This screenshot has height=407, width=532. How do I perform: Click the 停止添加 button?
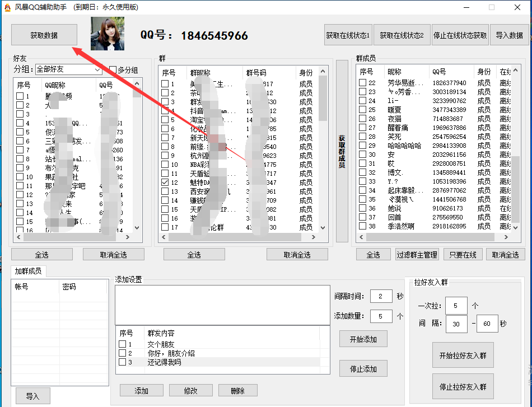363,368
